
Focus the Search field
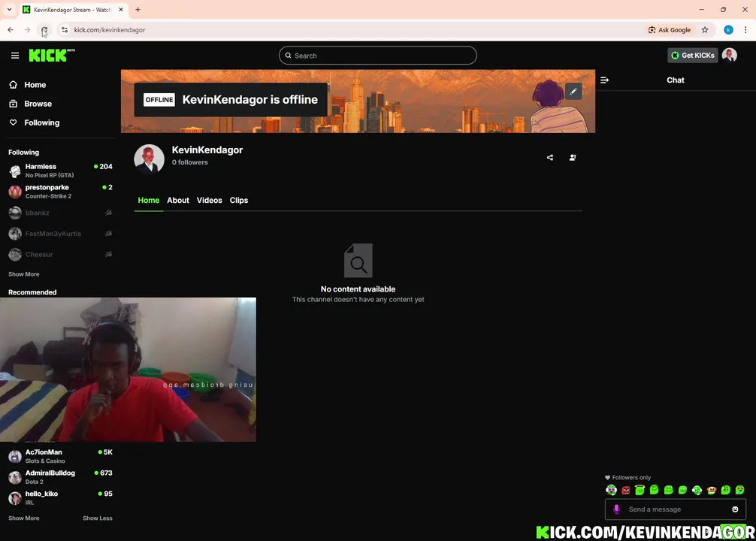tap(377, 56)
